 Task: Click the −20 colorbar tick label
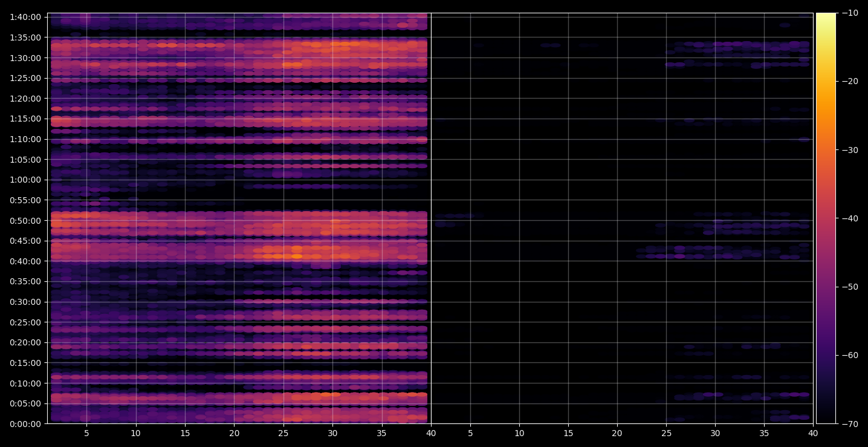(850, 81)
